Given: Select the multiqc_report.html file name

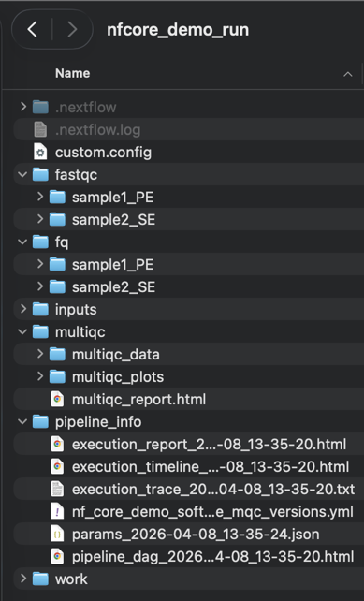Looking at the screenshot, I should (x=138, y=400).
